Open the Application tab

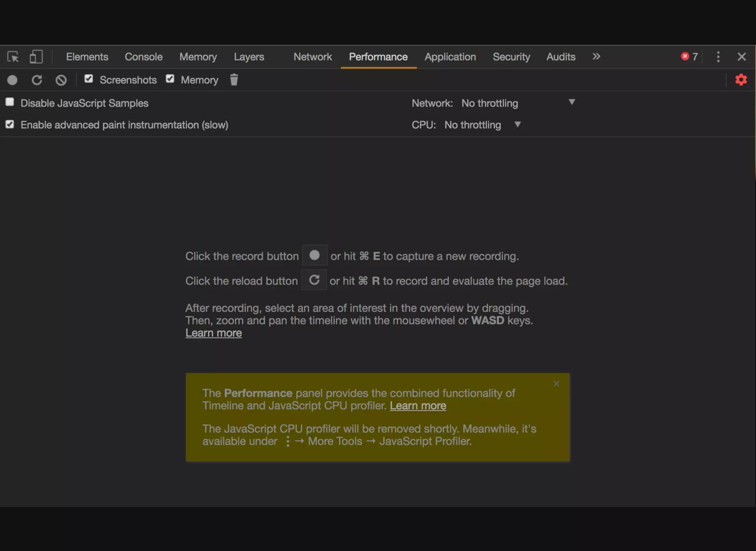point(450,57)
